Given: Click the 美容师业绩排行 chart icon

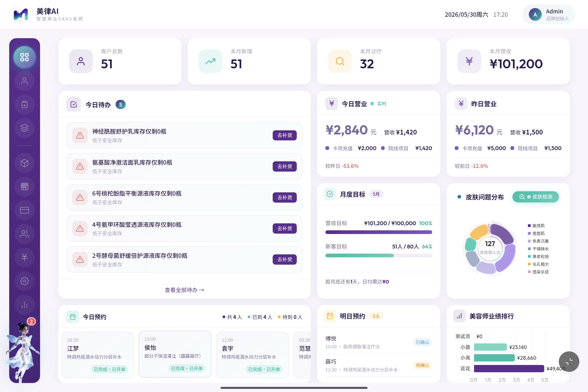Looking at the screenshot, I should coord(459,316).
